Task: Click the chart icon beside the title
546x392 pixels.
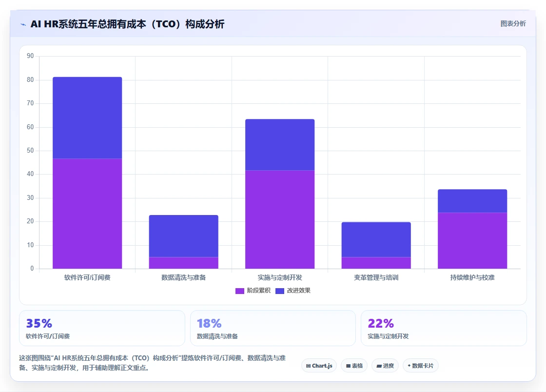Action: tap(23, 24)
